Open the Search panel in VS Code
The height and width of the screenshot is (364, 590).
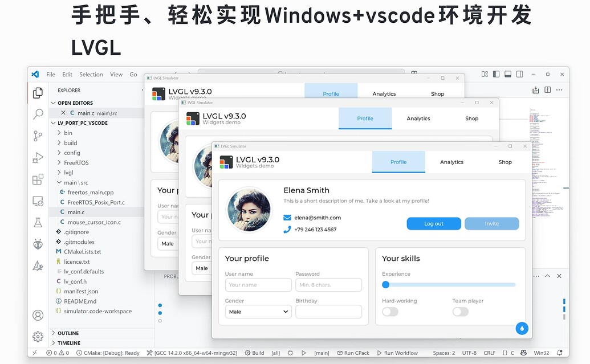[x=38, y=114]
